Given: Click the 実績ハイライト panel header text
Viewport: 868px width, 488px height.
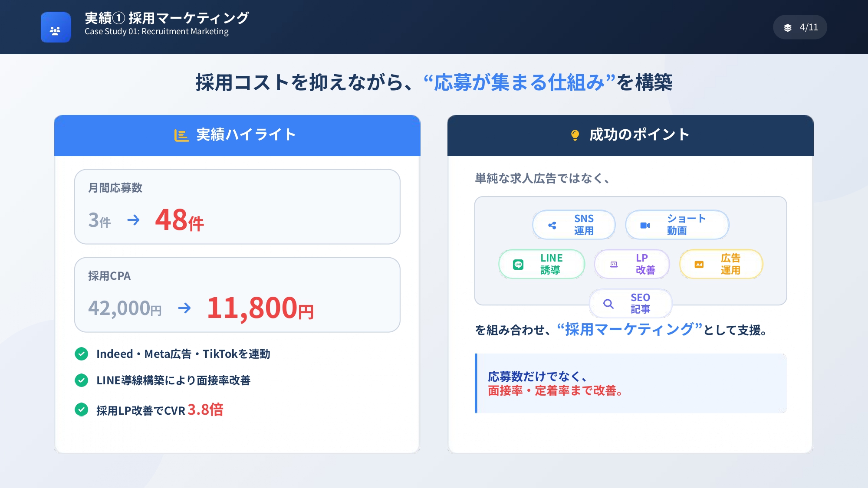Looking at the screenshot, I should pyautogui.click(x=246, y=135).
